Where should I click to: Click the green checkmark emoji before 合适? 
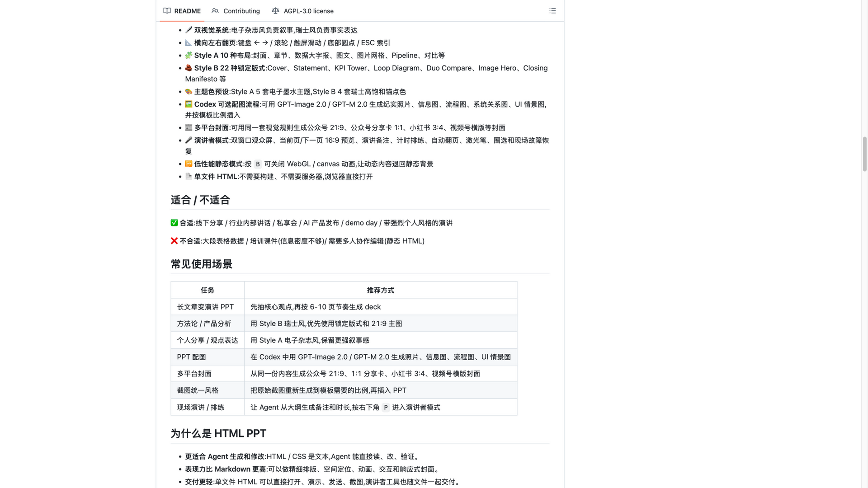(174, 223)
